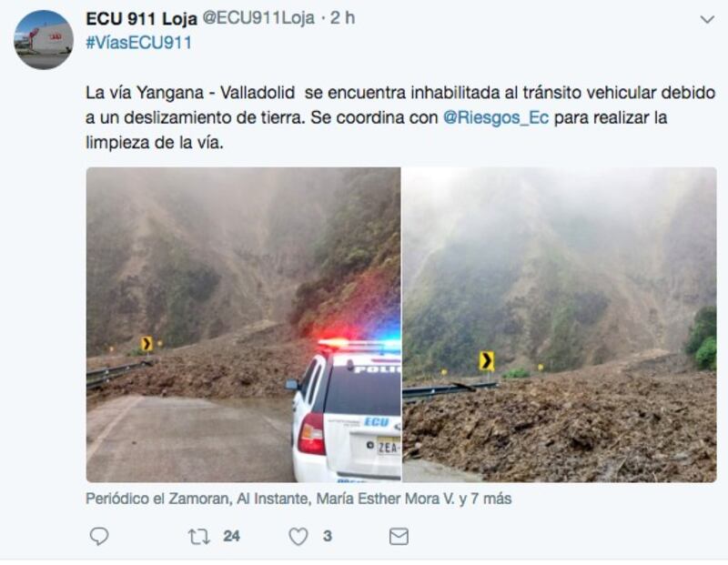Click tagged user Periódico el Zamoran
The height and width of the screenshot is (565, 728).
coord(157,499)
